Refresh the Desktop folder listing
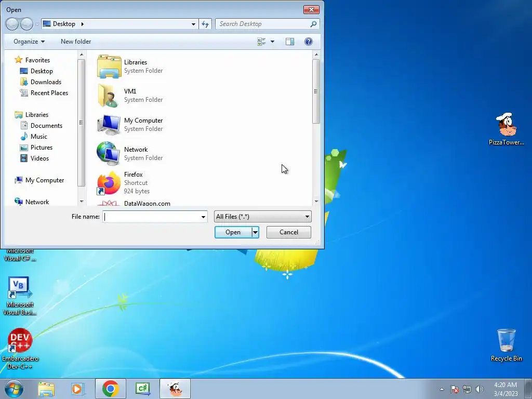The width and height of the screenshot is (532, 399). (205, 24)
